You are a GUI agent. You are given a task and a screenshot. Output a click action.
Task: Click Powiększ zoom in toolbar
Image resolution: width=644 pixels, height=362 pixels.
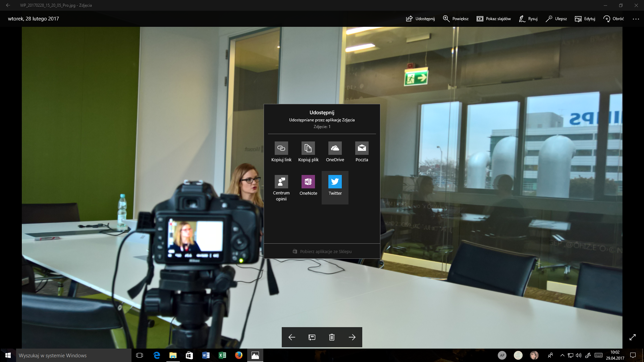pos(455,19)
